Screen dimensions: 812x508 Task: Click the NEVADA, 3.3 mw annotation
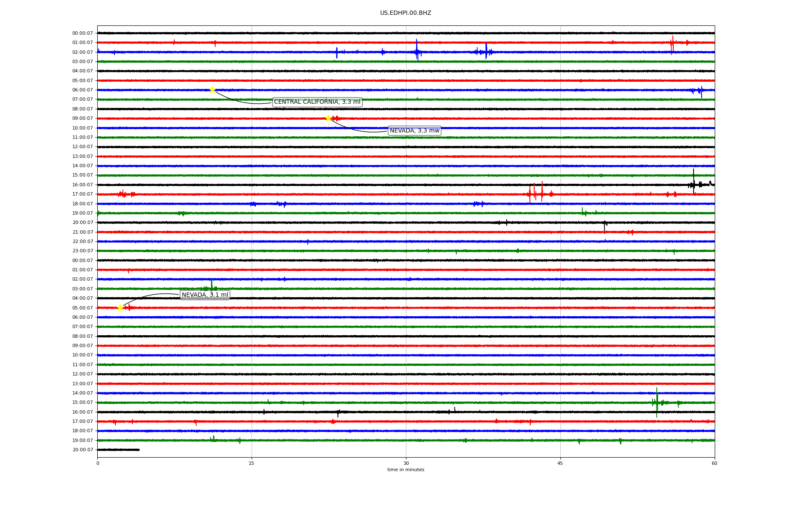tap(414, 131)
